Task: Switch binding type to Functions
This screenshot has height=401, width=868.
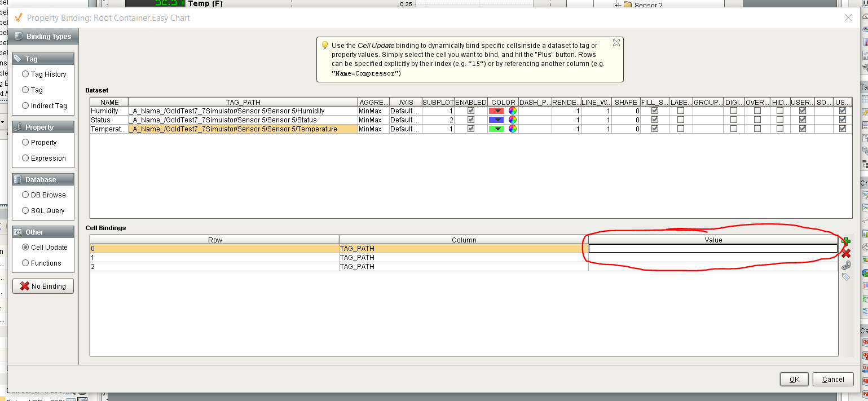Action: tap(25, 263)
